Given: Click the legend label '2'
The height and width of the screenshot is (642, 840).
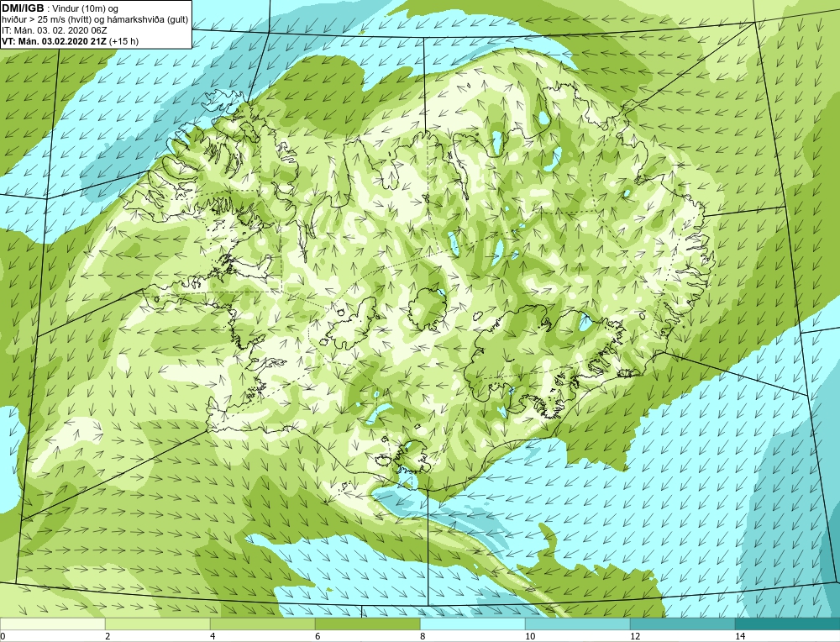Looking at the screenshot, I should (108, 636).
